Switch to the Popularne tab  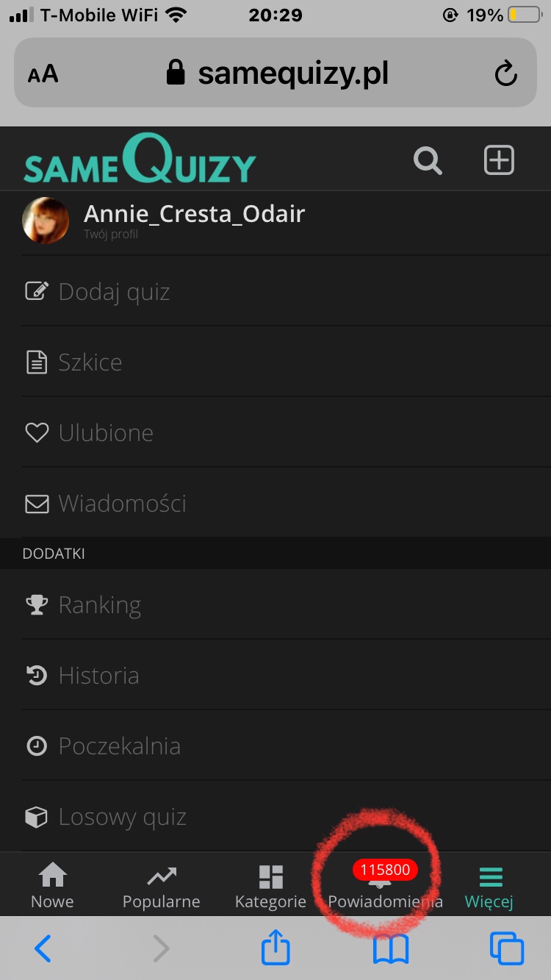tap(161, 885)
